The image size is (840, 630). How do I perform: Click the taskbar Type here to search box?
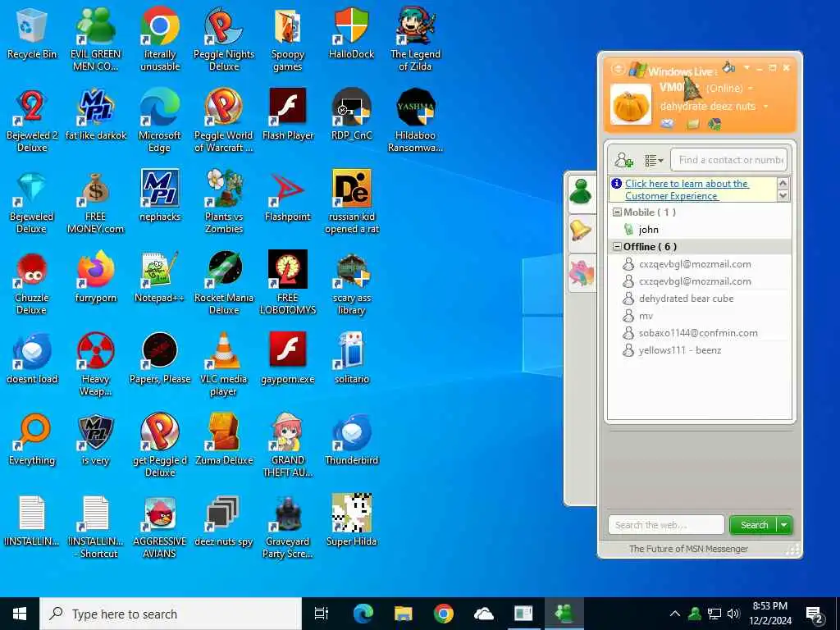click(x=171, y=614)
